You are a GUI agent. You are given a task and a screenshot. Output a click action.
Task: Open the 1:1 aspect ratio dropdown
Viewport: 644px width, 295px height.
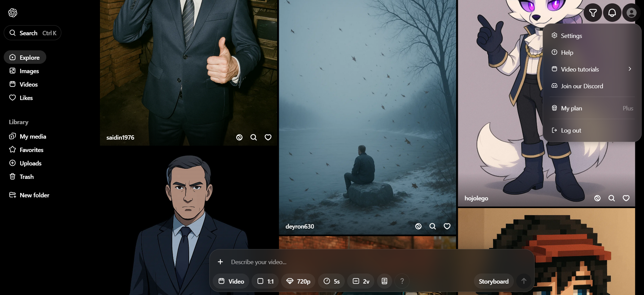[265, 281]
